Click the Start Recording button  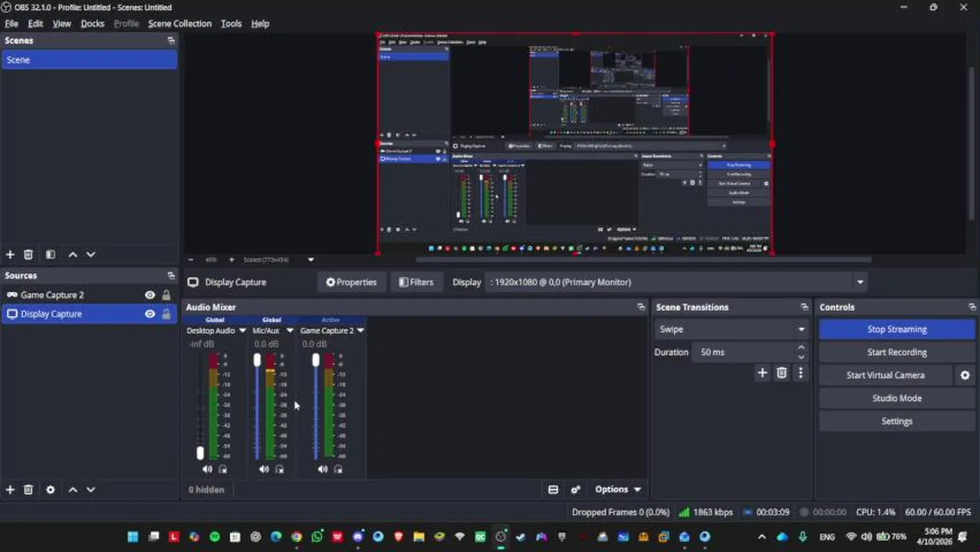[x=897, y=352]
